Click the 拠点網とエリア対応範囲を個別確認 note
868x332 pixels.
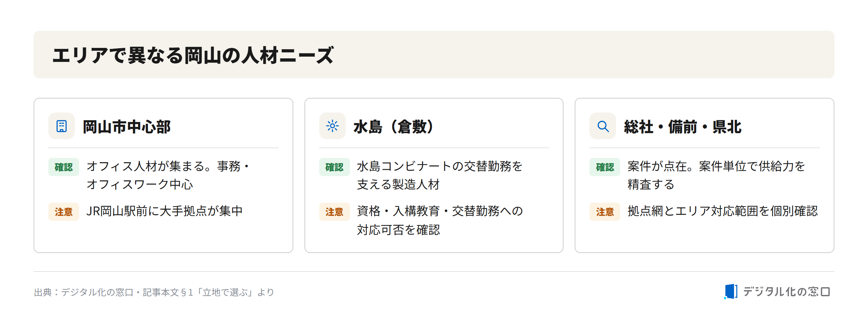pyautogui.click(x=723, y=211)
